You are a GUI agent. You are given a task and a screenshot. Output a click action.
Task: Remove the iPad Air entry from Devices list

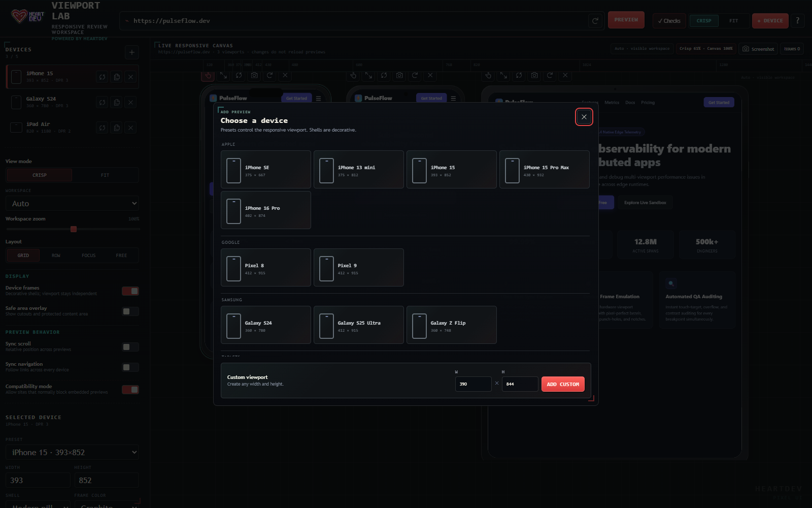(x=131, y=128)
